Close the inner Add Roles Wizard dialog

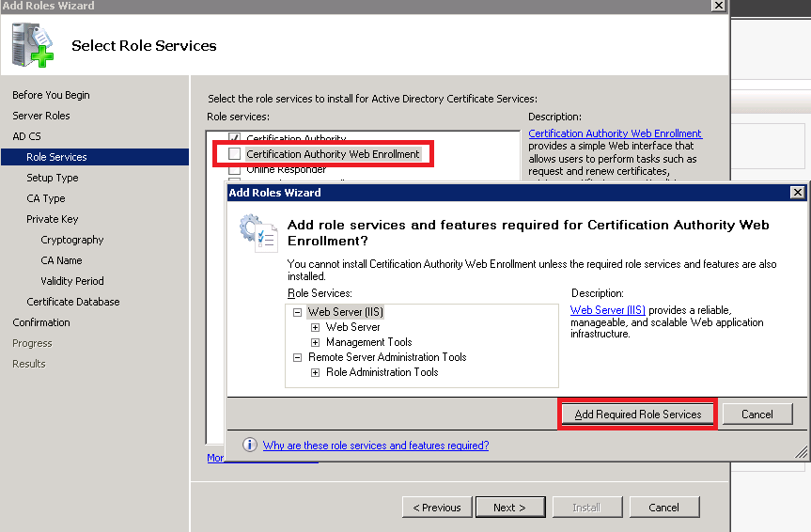click(797, 192)
